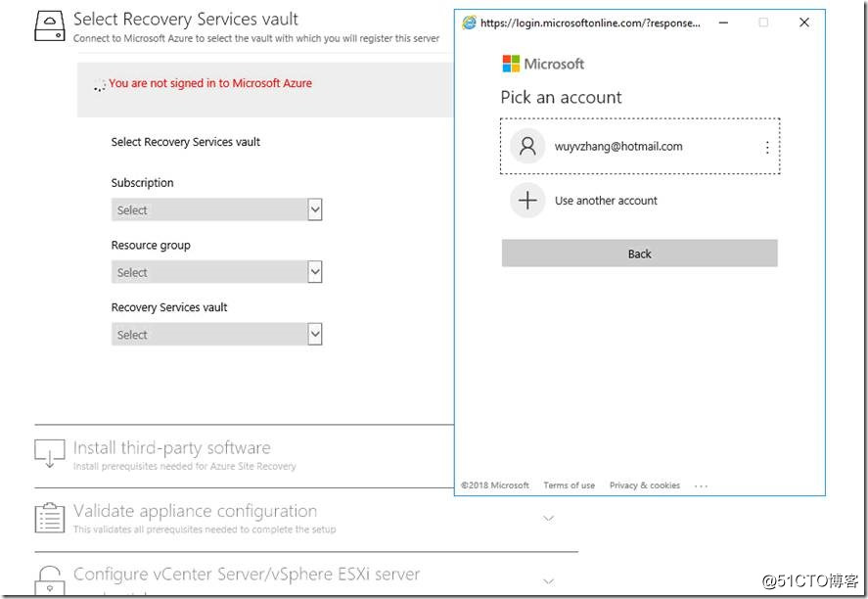
Task: Click the user avatar icon for wuyvzhang
Action: (x=527, y=146)
